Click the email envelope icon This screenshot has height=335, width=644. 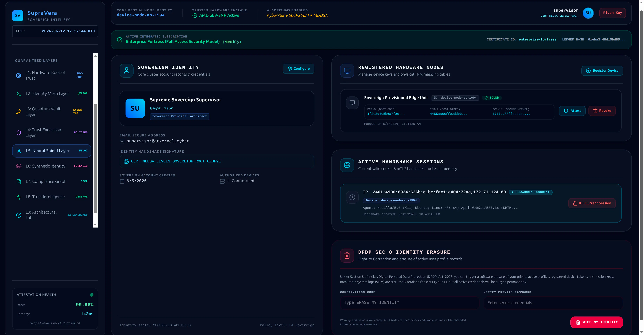point(122,141)
